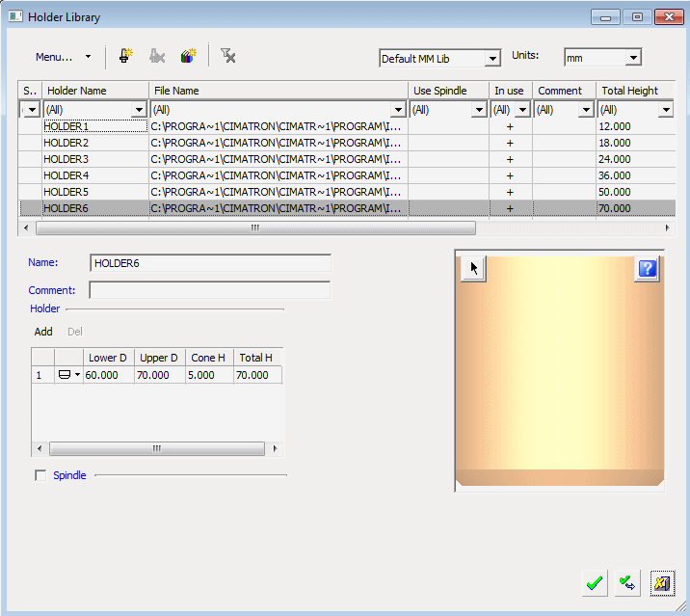
Task: Click the New Holder toolbar icon
Action: click(x=125, y=57)
